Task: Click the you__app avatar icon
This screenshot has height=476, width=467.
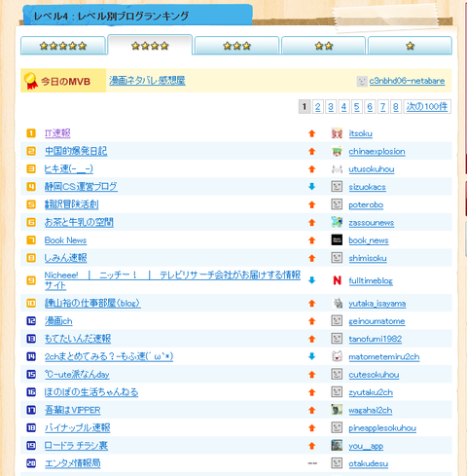Action: pos(337,445)
